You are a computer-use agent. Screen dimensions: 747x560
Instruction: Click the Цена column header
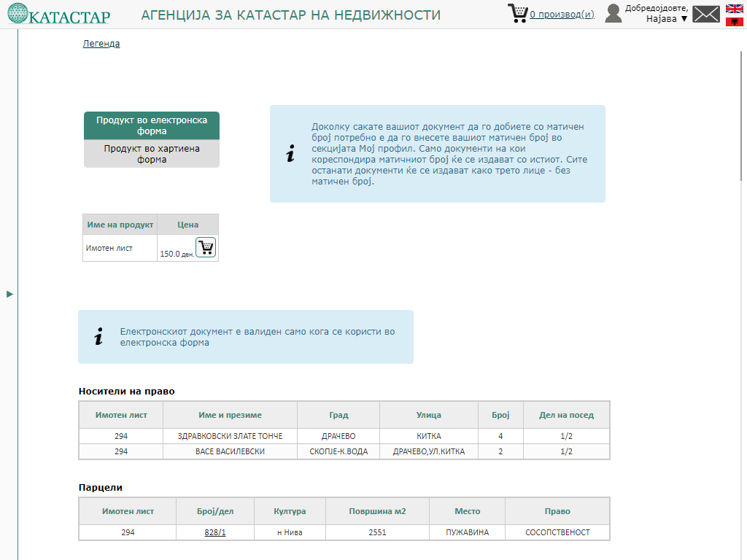(x=187, y=225)
